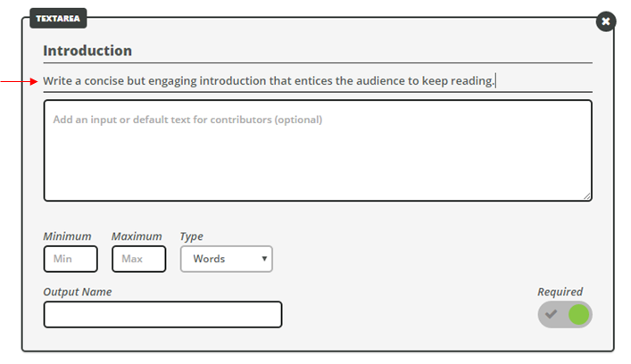
Task: Click the Required label text
Action: 560,292
